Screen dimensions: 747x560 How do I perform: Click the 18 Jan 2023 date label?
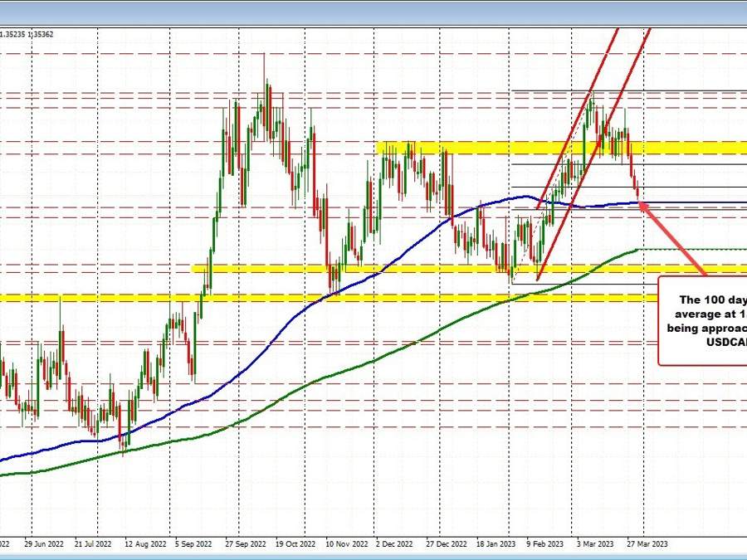(x=496, y=544)
